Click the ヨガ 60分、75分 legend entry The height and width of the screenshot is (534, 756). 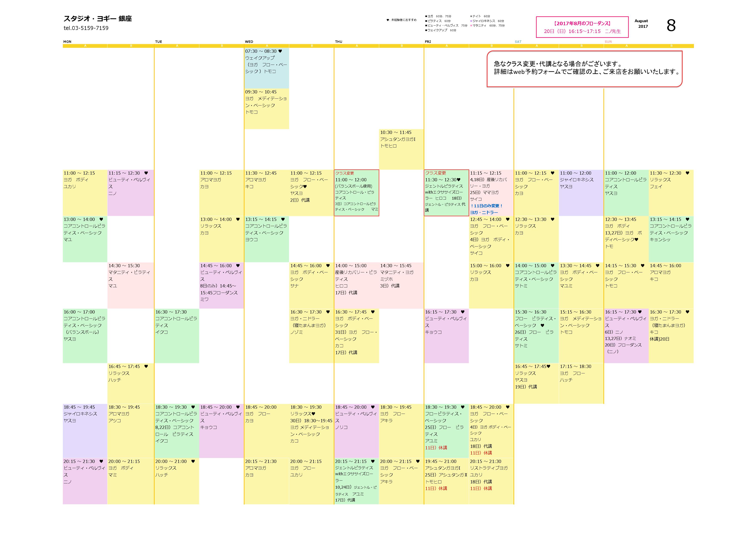(438, 16)
